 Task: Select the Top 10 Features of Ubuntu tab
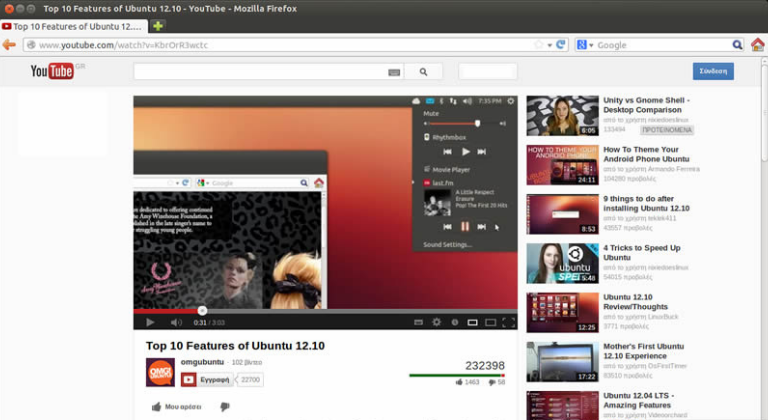coord(74,26)
